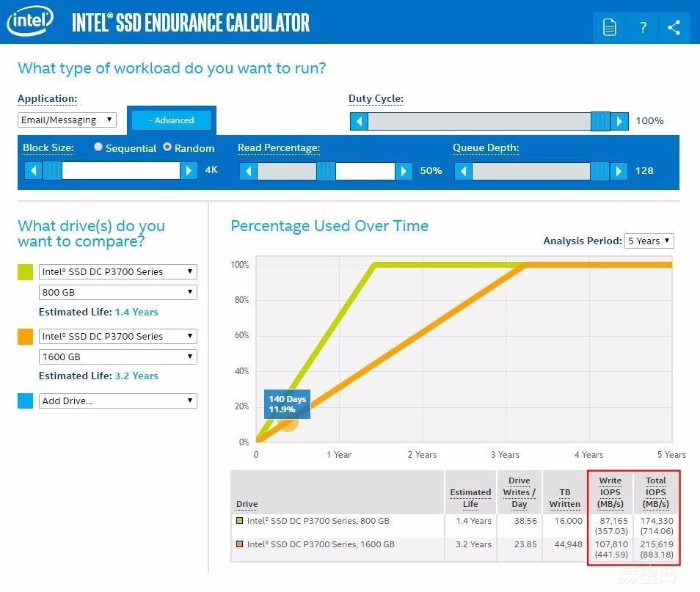Click the 16,000 TB written value
Image resolution: width=700 pixels, height=592 pixels.
[569, 521]
